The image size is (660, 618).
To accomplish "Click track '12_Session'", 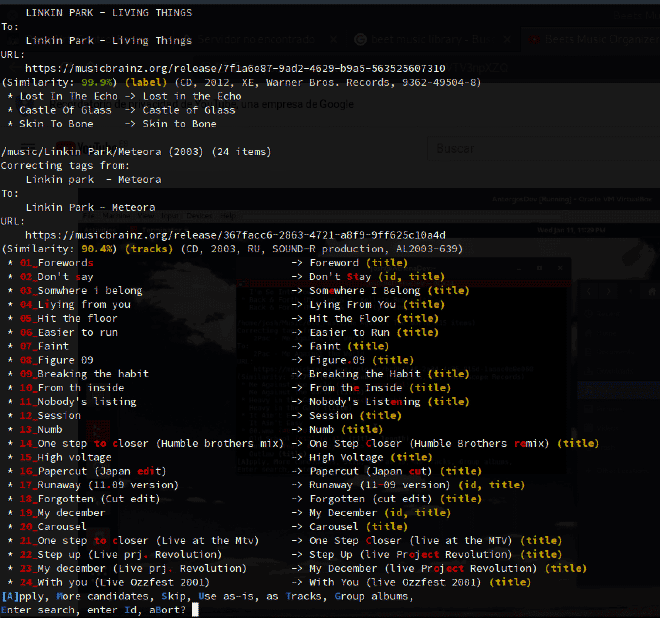I will (50, 416).
